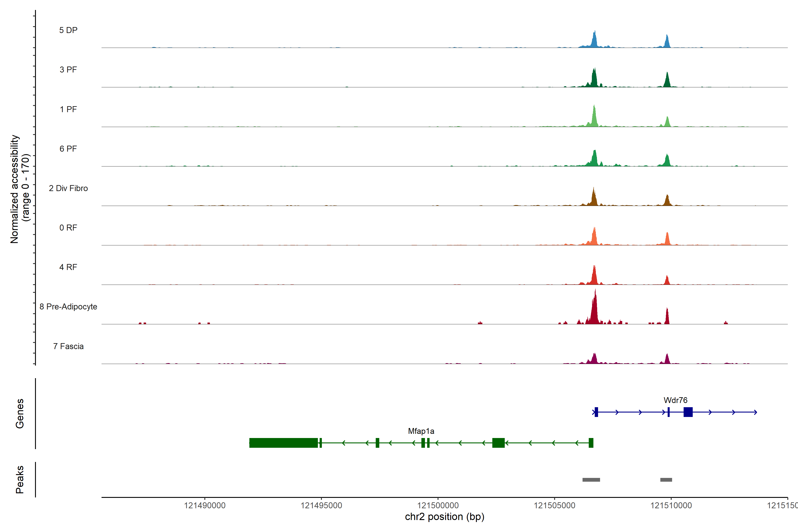798x532 pixels.
Task: Click the largest Mfap1a exon block
Action: tap(283, 443)
